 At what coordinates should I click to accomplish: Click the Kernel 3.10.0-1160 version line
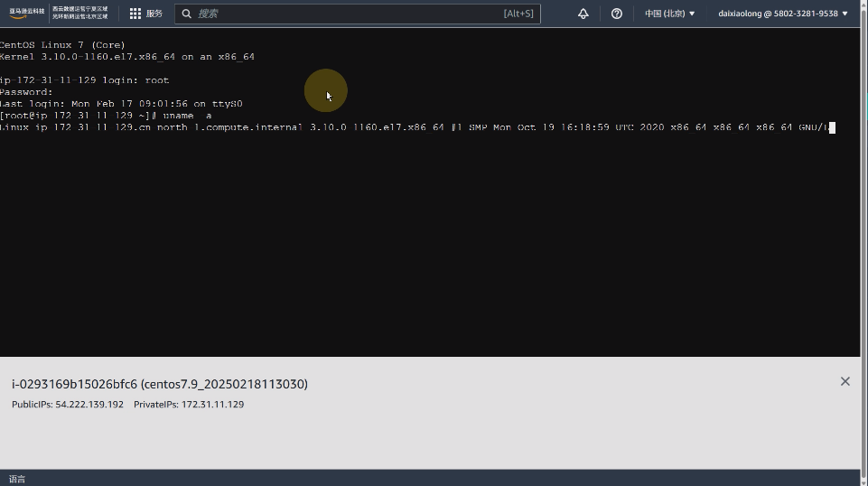coord(127,57)
